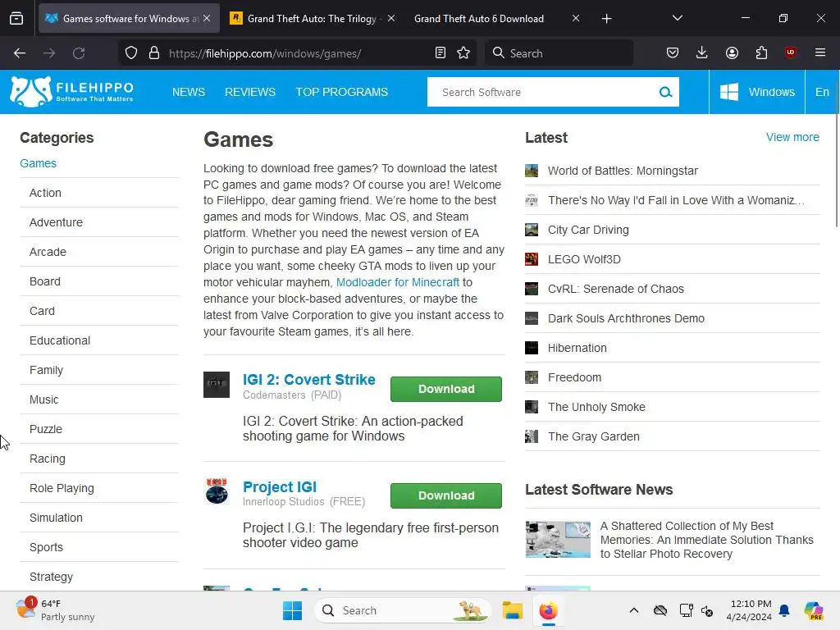The width and height of the screenshot is (840, 630).
Task: Go back with the browser back arrow
Action: pyautogui.click(x=20, y=53)
